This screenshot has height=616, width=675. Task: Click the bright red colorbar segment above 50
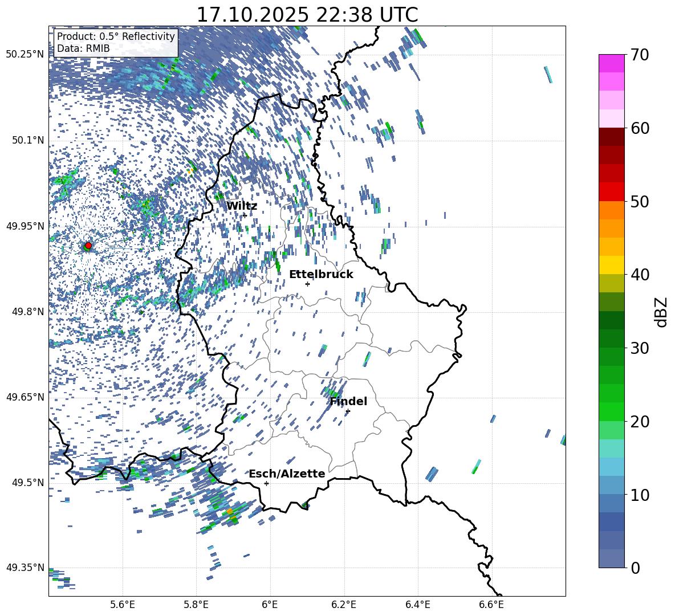611,191
